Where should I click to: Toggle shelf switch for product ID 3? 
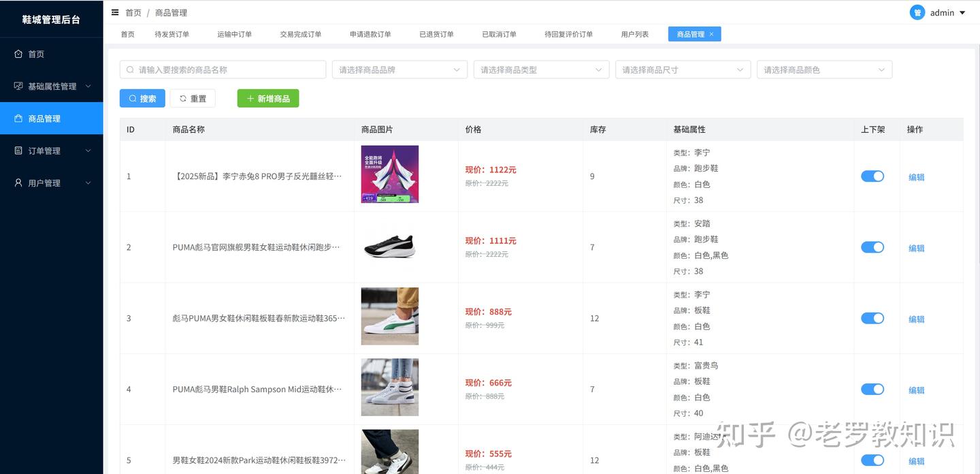point(872,318)
